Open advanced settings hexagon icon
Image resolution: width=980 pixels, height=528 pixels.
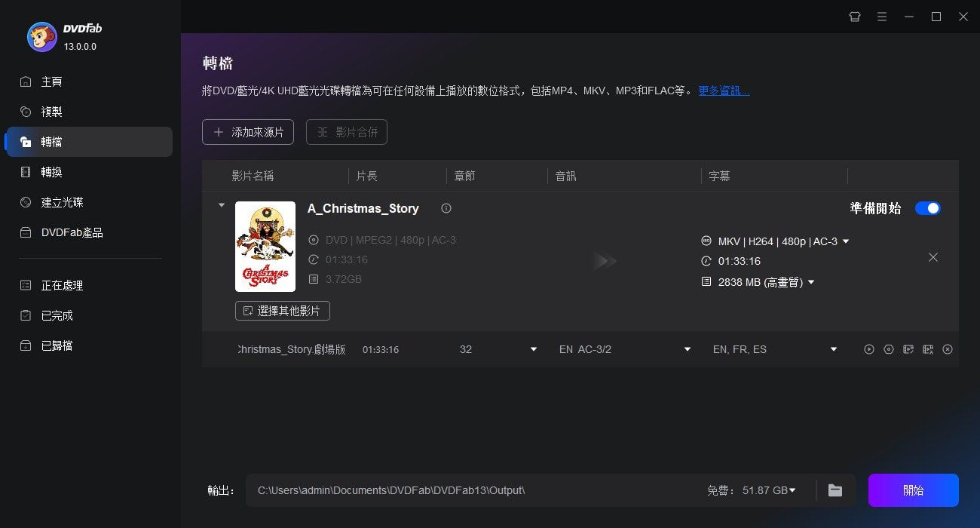click(x=889, y=349)
